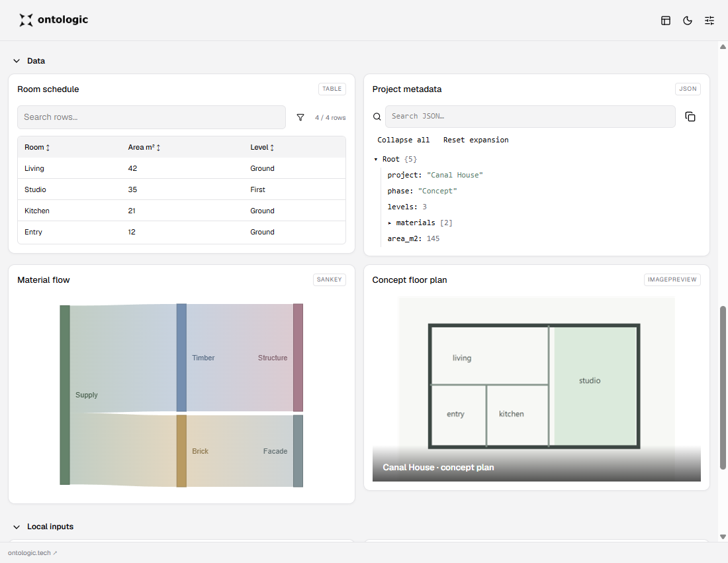Click the scrollbar down arrow
The image size is (728, 563).
coord(723,537)
